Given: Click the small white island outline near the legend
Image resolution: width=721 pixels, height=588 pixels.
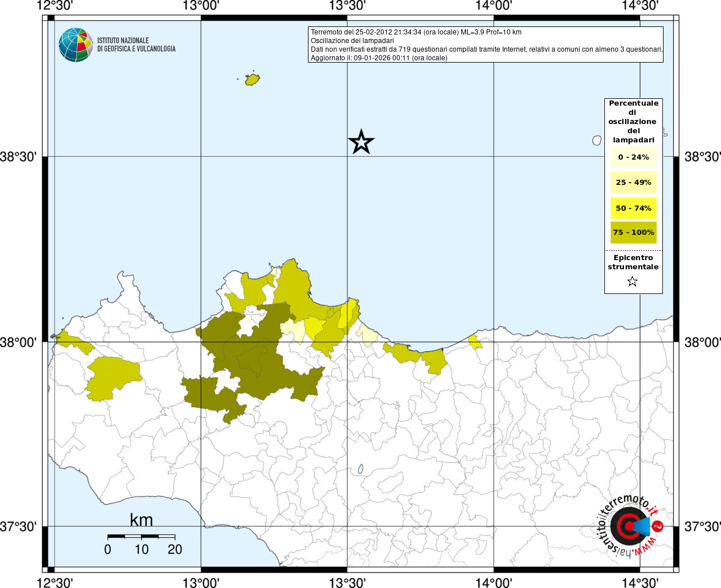Looking at the screenshot, I should [597, 140].
